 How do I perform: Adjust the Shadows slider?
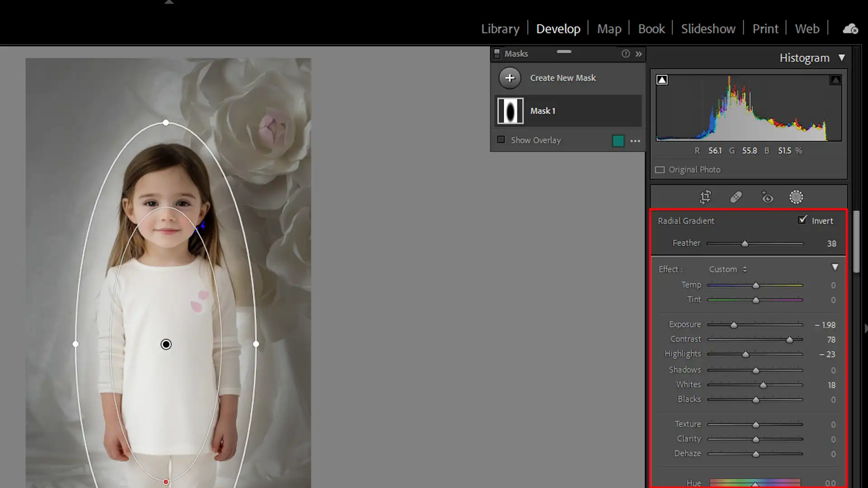[755, 370]
